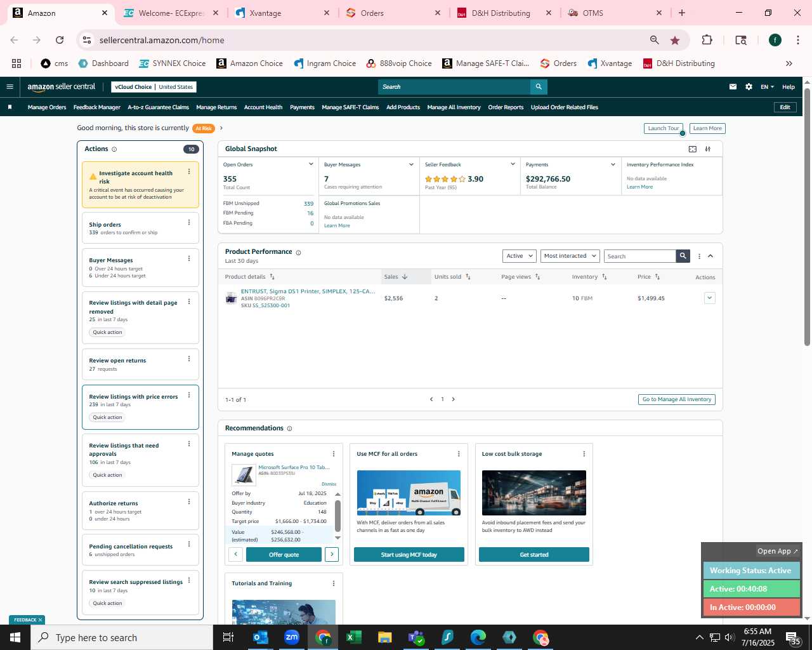Image resolution: width=812 pixels, height=650 pixels.
Task: Open Manage Orders in nav bar
Action: 47,107
